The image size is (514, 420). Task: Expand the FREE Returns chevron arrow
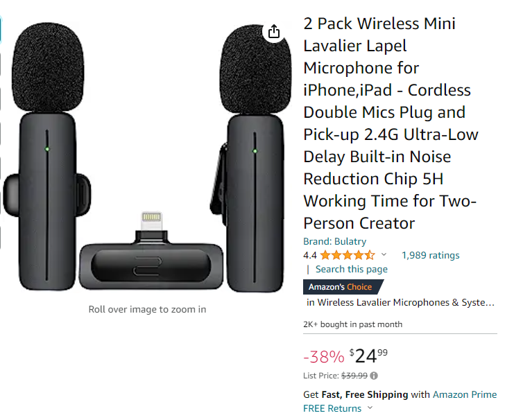367,408
